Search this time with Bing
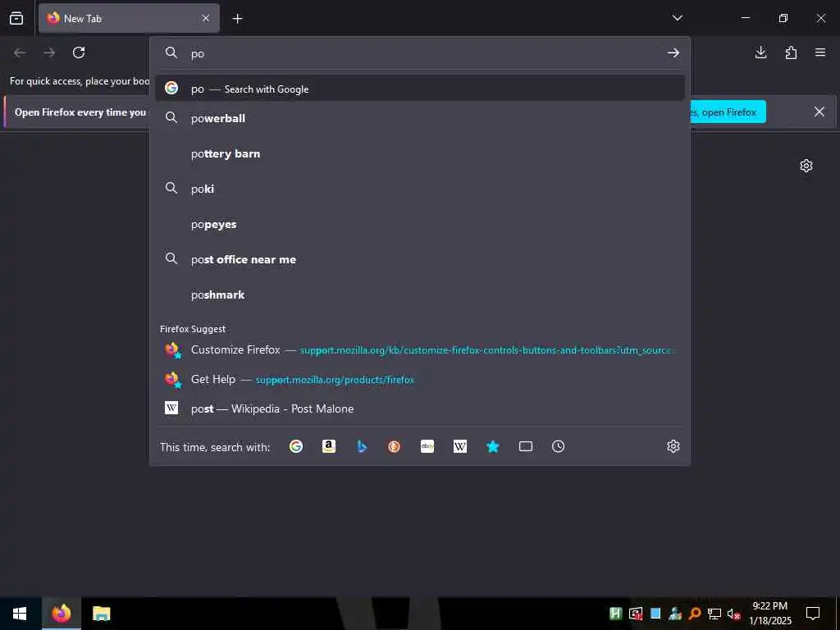 click(362, 446)
